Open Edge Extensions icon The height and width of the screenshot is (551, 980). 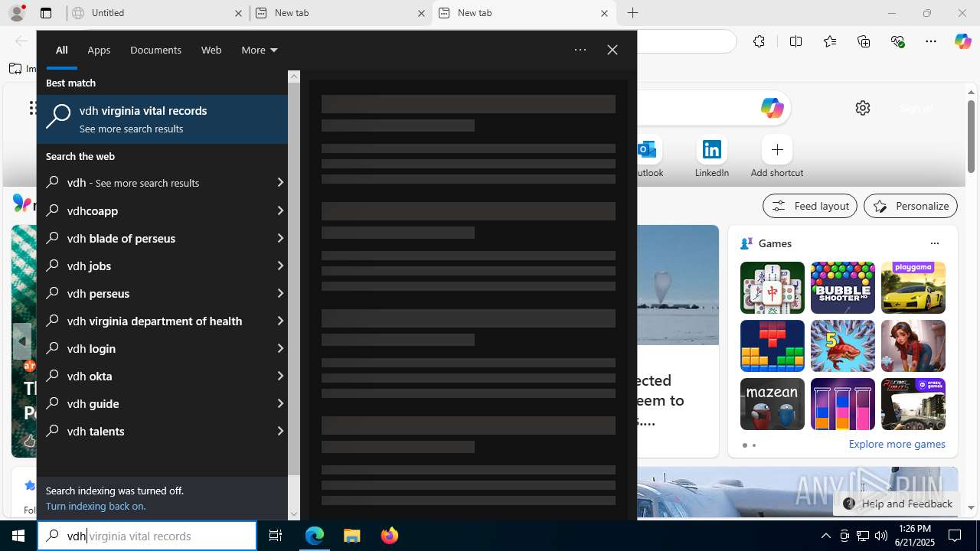[x=759, y=41]
